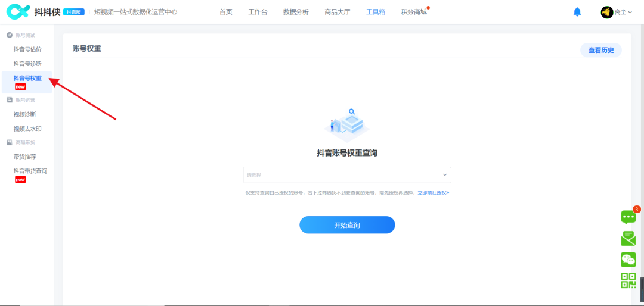Open 抖音号诊断 in sidebar

[x=27, y=64]
